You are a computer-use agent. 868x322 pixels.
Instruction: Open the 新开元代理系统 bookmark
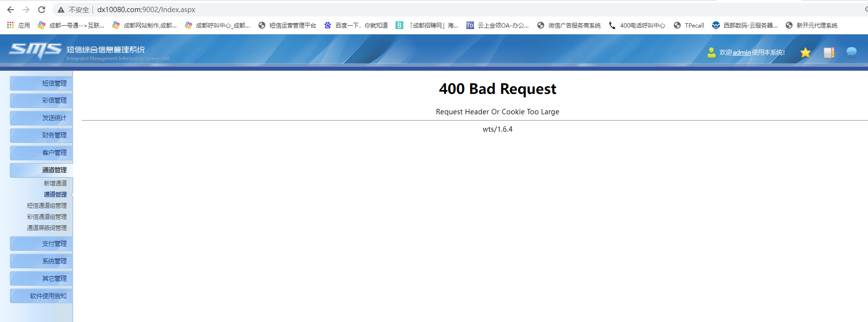point(811,25)
